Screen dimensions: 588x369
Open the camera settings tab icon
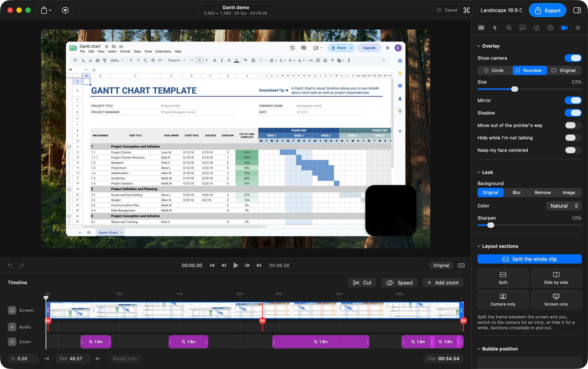tap(564, 28)
